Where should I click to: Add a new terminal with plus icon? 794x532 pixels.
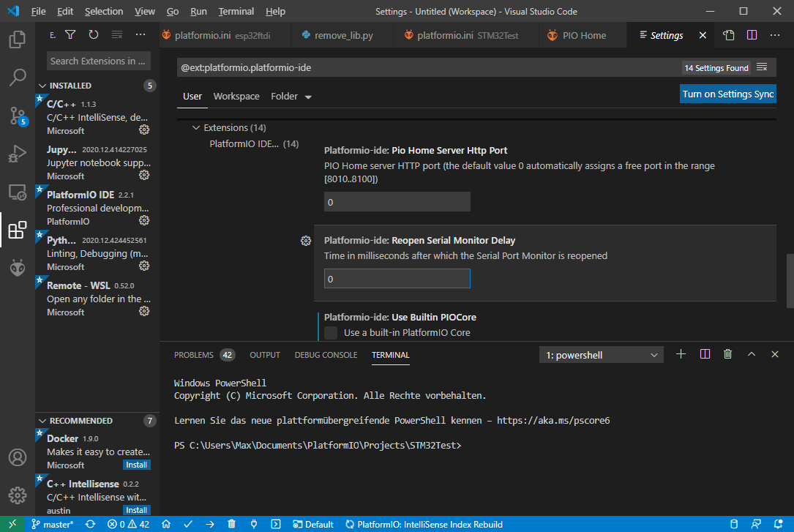[x=681, y=354]
